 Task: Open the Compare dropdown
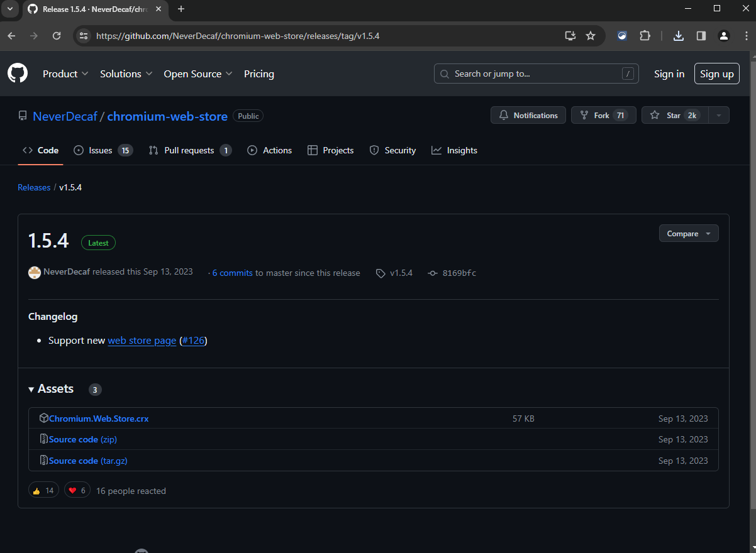689,234
